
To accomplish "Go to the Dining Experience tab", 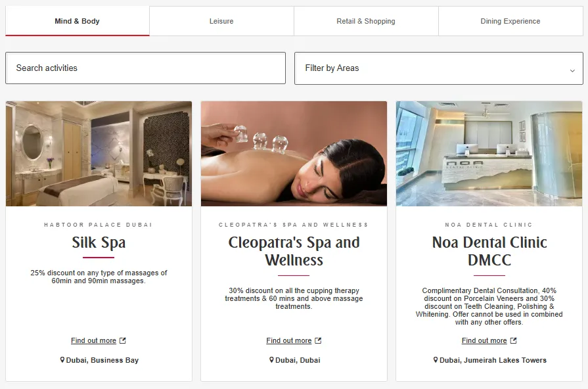I will click(x=510, y=21).
